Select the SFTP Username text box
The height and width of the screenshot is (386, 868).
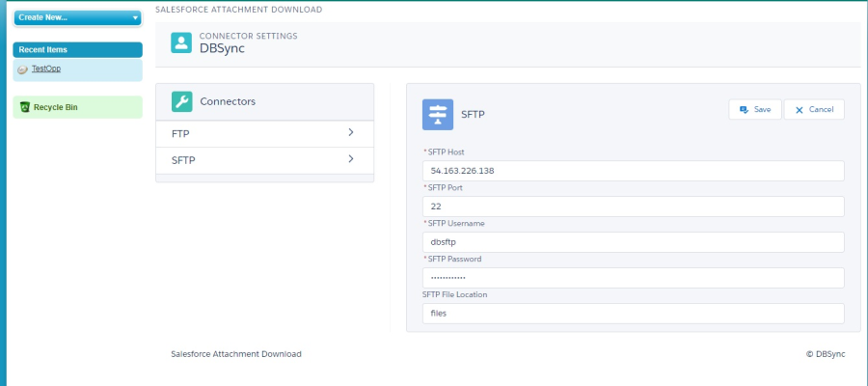633,242
